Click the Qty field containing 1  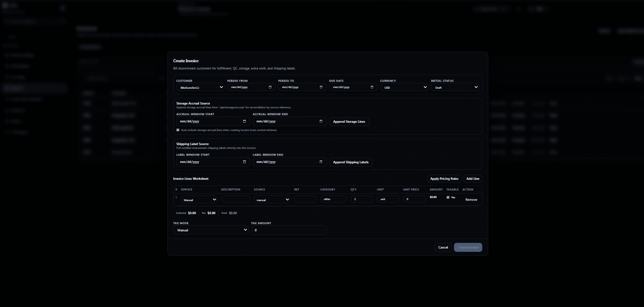tap(362, 199)
